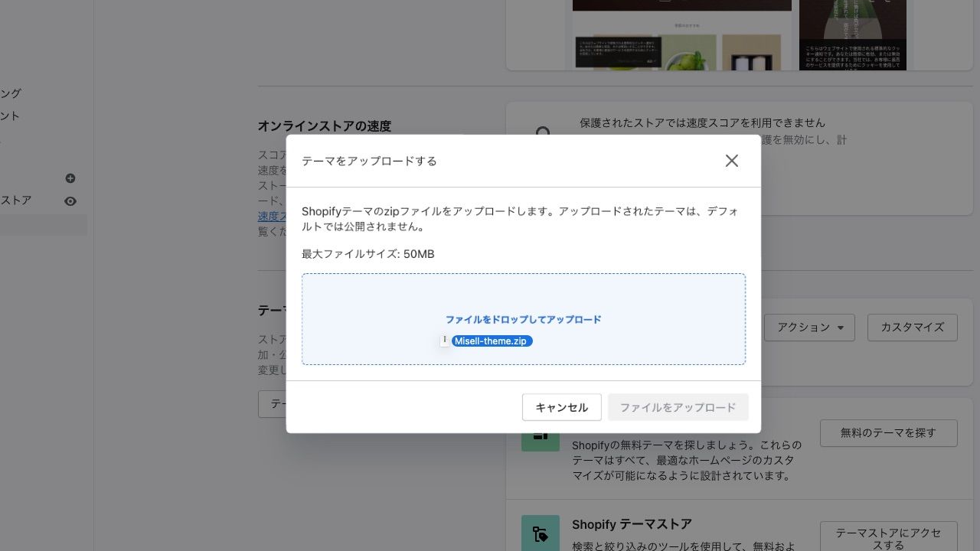
Task: Click 無料のテーマを探す button
Action: click(x=888, y=433)
